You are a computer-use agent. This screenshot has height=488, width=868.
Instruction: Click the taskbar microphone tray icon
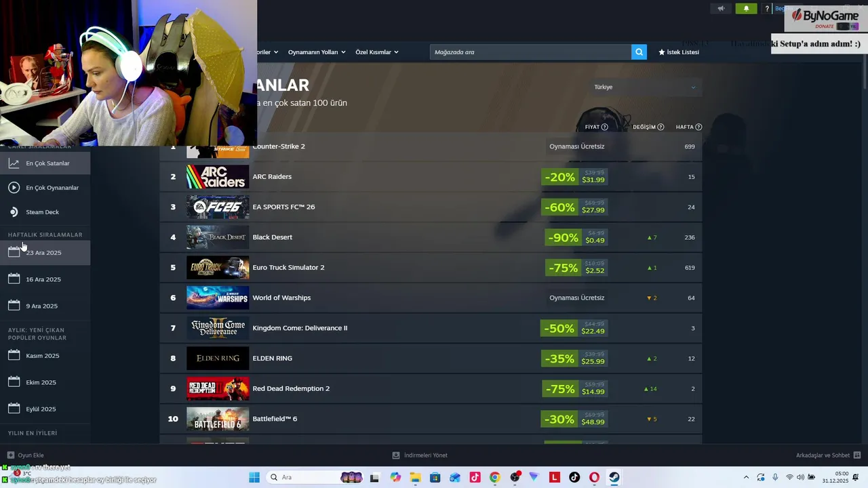775,477
